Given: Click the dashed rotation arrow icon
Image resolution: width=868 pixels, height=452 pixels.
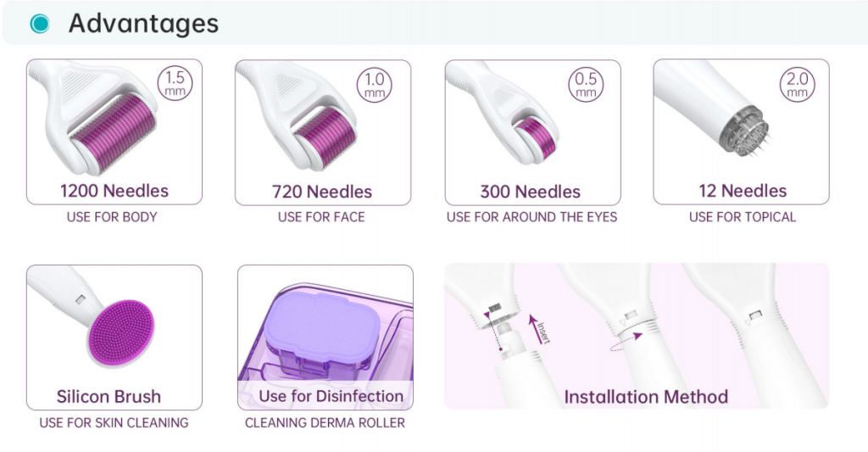Looking at the screenshot, I should pos(626,341).
